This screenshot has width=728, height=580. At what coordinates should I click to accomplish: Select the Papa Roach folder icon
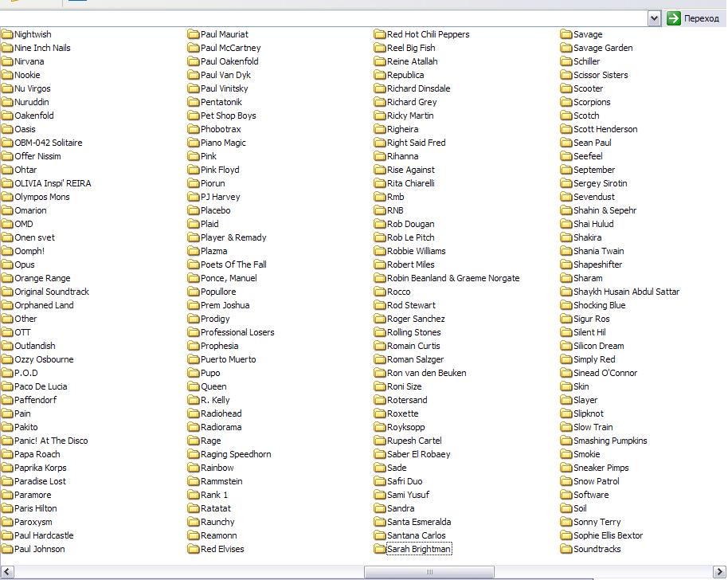click(7, 454)
